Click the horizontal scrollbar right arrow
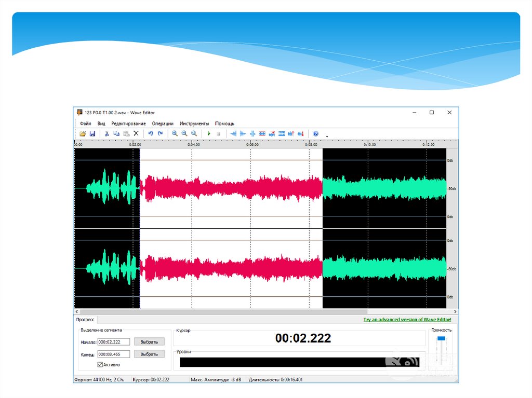532x398 pixels. [x=455, y=311]
